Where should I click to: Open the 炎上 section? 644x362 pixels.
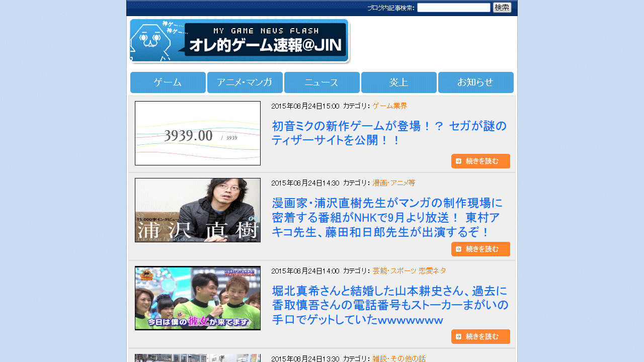(x=398, y=82)
